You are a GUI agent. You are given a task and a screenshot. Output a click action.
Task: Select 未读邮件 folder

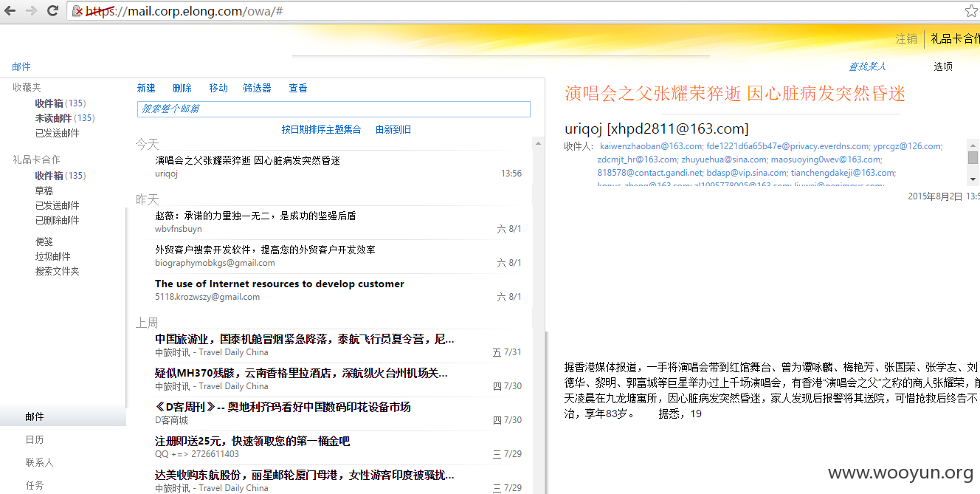coord(65,118)
